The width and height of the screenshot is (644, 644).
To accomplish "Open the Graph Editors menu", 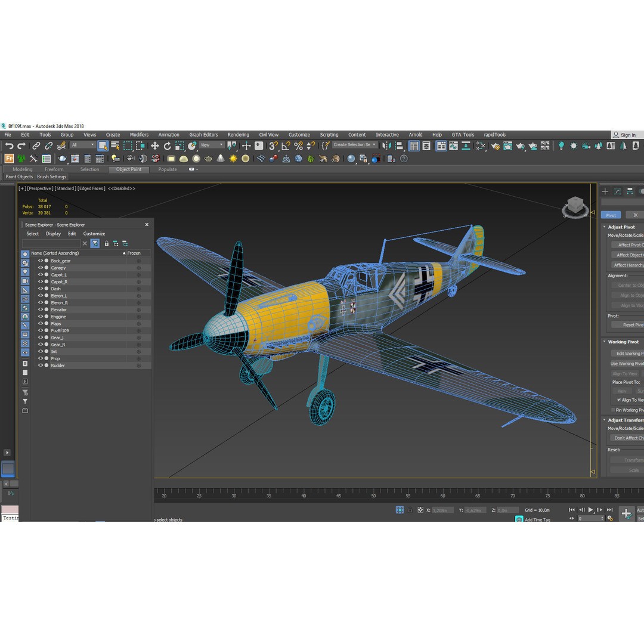I will coord(203,135).
